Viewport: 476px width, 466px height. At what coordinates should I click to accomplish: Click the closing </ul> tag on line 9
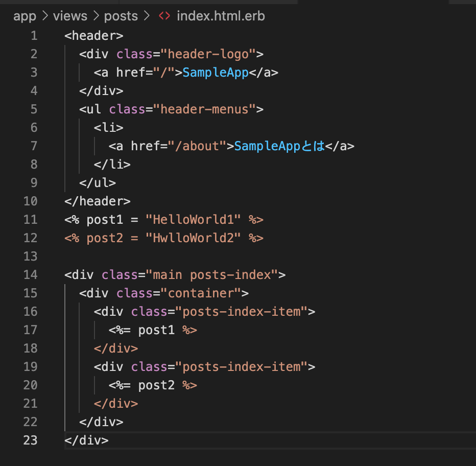tap(98, 183)
